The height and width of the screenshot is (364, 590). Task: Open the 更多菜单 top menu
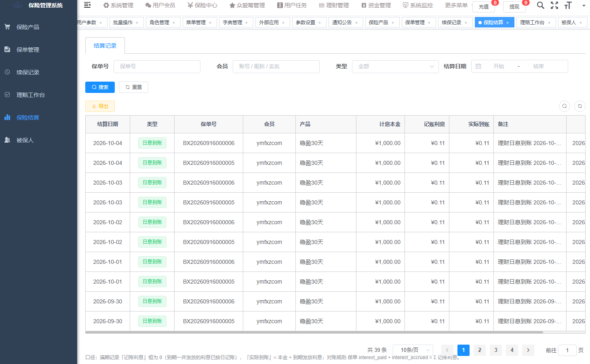[x=456, y=5]
